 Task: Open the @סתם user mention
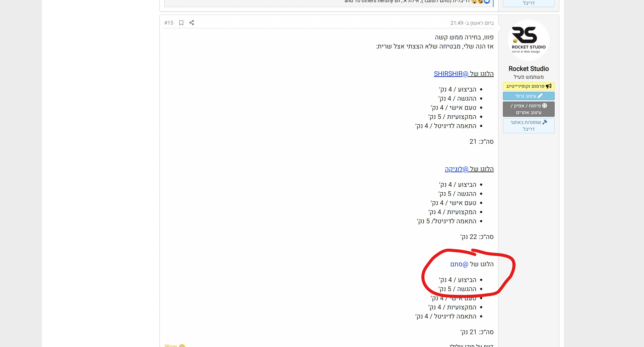(459, 264)
